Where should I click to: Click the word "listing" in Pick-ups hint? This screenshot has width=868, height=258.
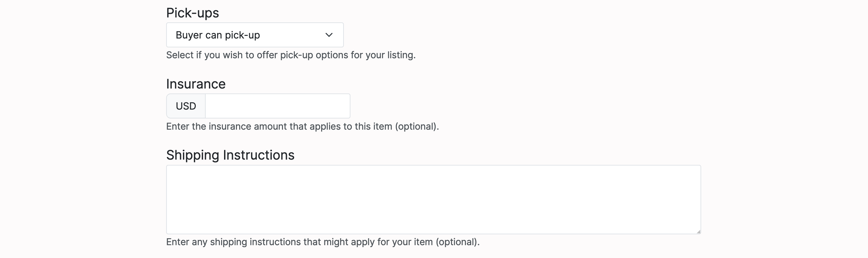[400, 55]
